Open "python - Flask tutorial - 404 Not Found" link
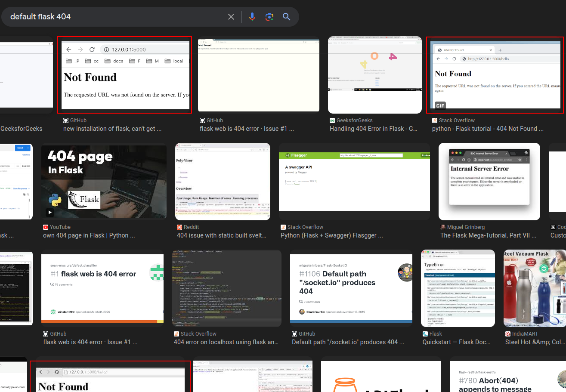 pyautogui.click(x=488, y=129)
